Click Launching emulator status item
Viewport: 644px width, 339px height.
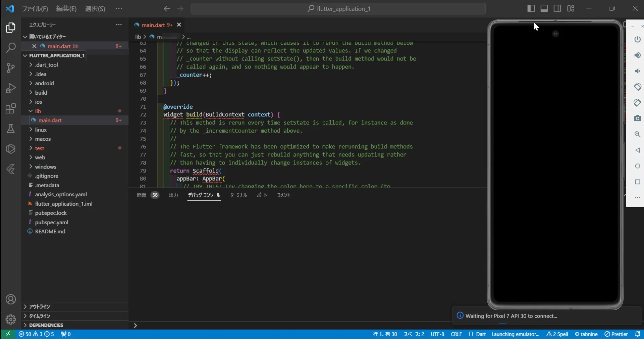[516, 334]
